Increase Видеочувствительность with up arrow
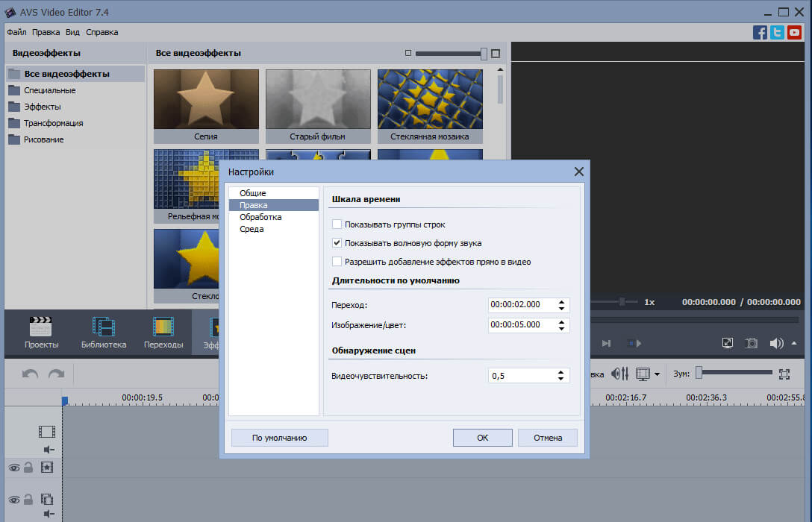Screen dimensions: 812x522 (x=560, y=373)
